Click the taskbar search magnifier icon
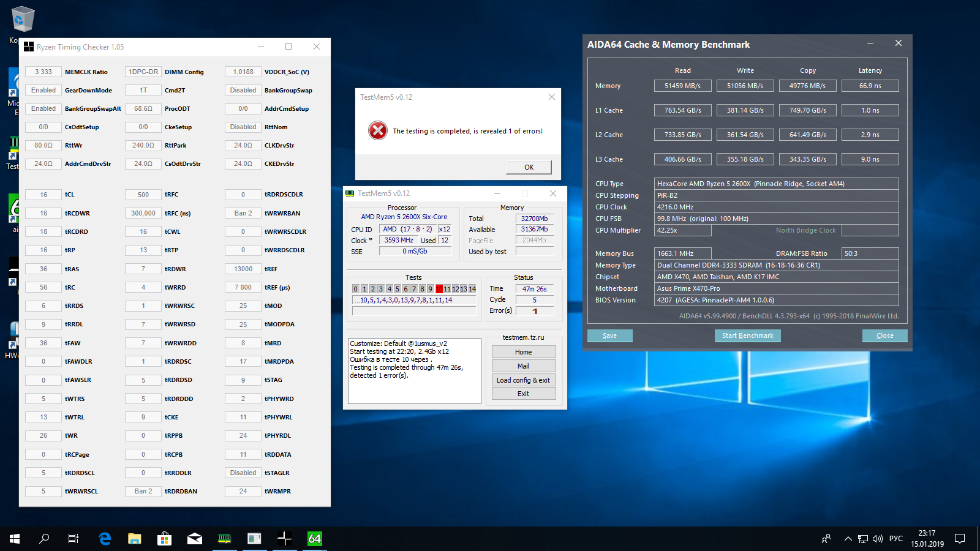Viewport: 980px width, 551px height. point(44,539)
